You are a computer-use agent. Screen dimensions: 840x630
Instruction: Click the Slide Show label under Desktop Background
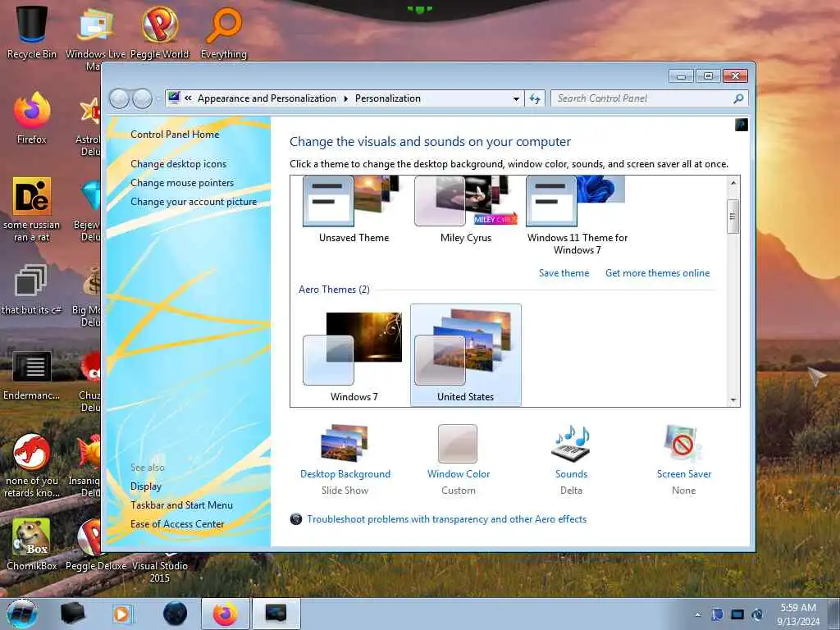[x=345, y=491]
